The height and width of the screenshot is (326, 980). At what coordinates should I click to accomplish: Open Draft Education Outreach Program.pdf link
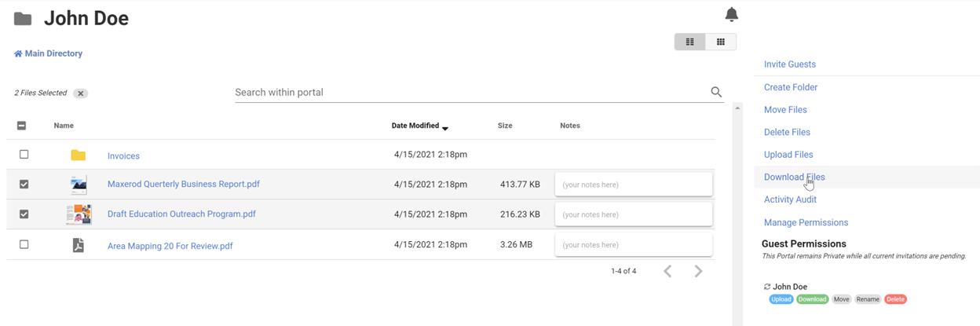(181, 214)
